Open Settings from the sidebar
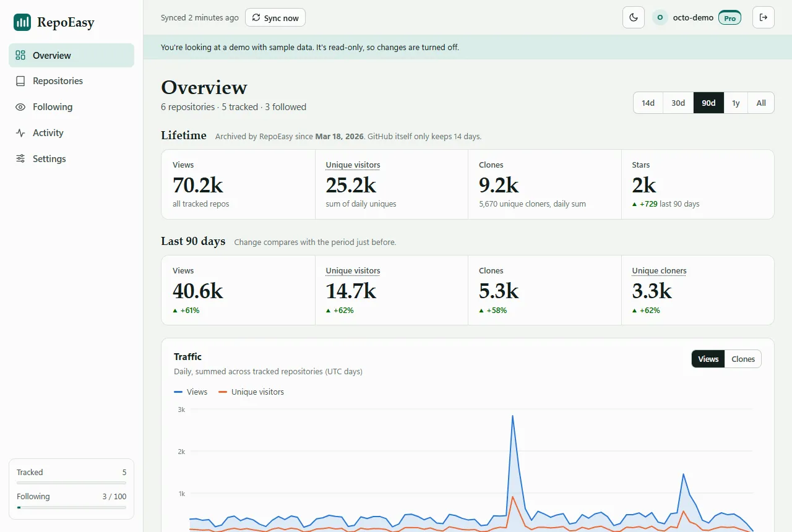This screenshot has height=532, width=792. (71, 159)
